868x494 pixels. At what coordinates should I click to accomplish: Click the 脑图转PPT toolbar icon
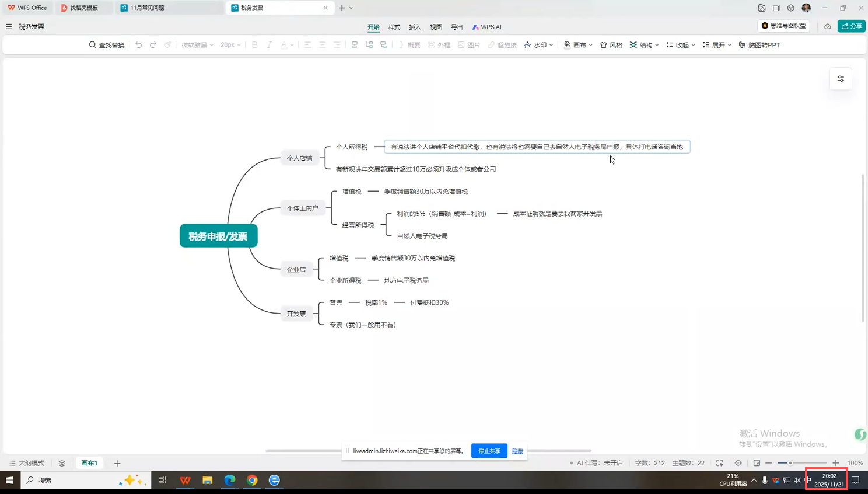pos(759,45)
